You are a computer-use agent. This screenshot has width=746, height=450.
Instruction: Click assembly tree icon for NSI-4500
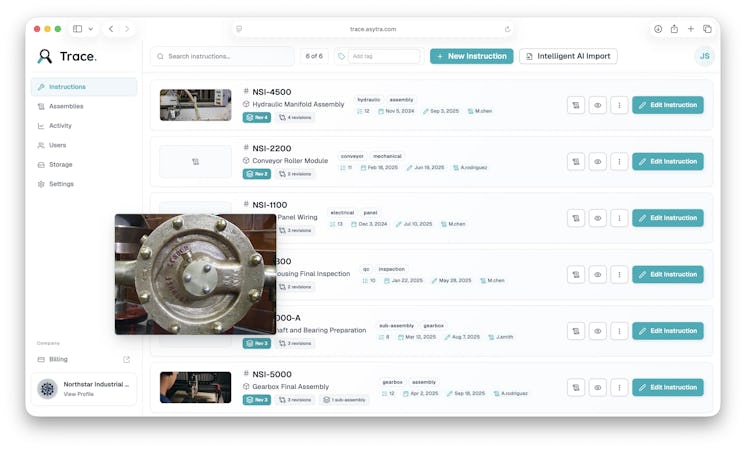coord(576,105)
